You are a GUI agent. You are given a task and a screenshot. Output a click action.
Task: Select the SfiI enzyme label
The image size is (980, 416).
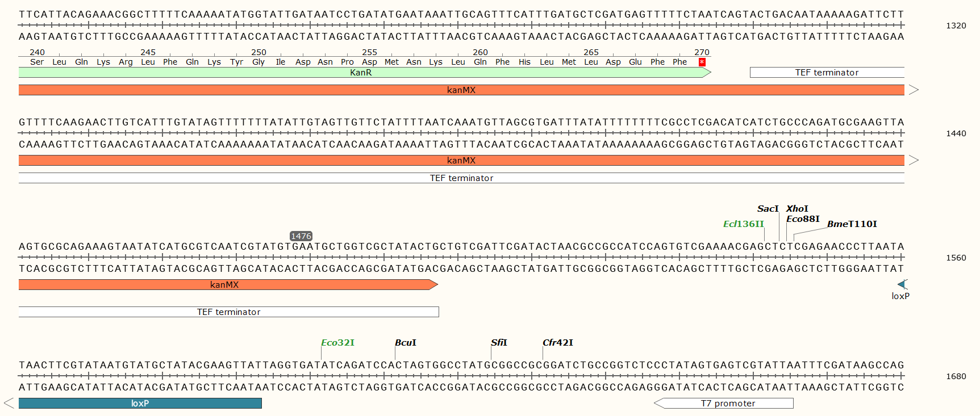499,343
